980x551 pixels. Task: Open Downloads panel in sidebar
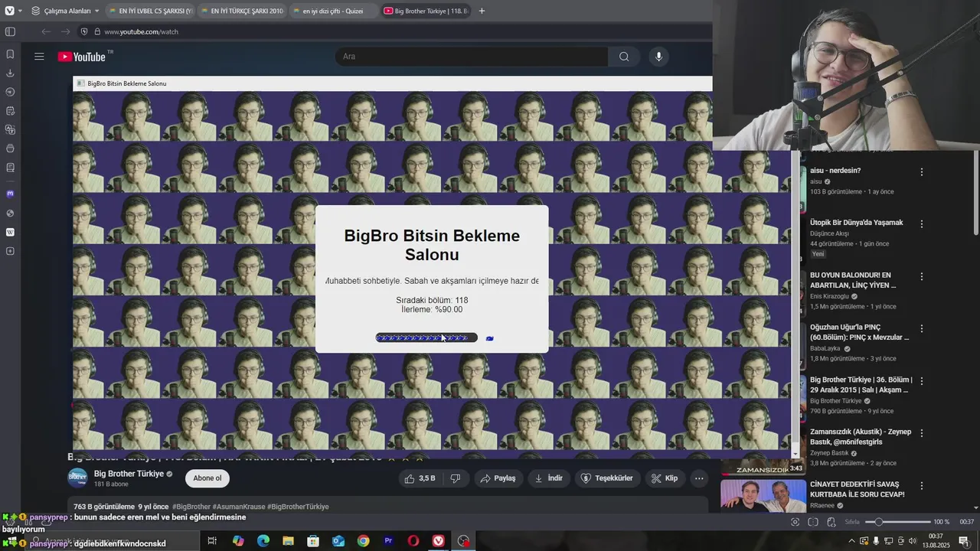click(10, 73)
